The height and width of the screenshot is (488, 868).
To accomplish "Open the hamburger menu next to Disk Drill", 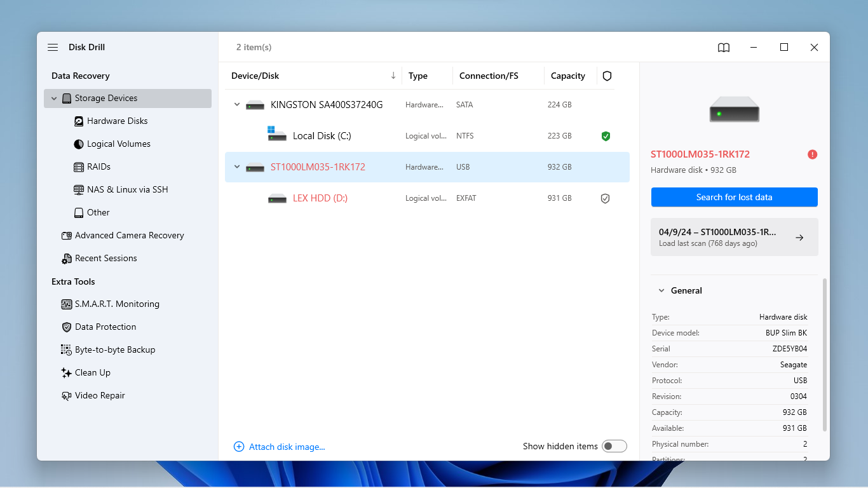I will click(x=53, y=48).
